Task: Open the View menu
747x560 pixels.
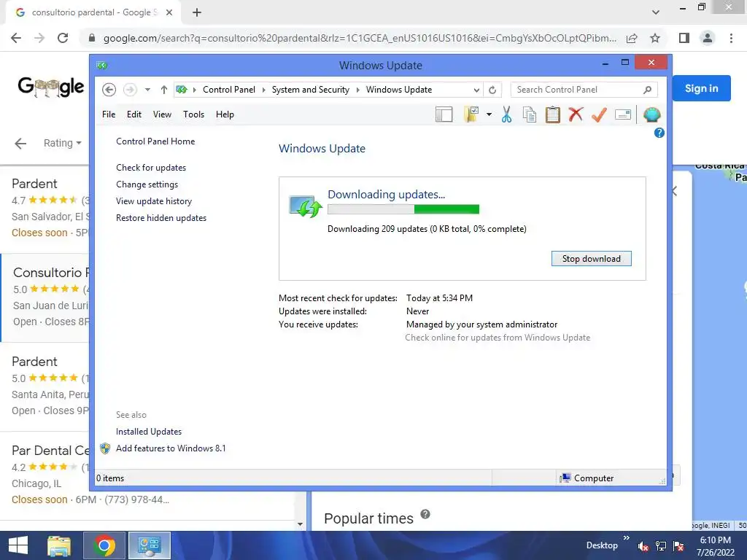Action: click(x=162, y=114)
